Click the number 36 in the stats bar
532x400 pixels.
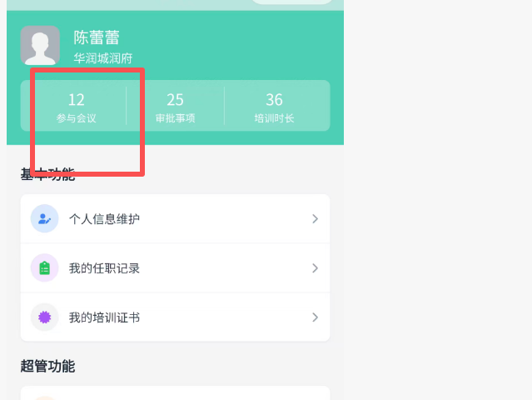tap(274, 101)
